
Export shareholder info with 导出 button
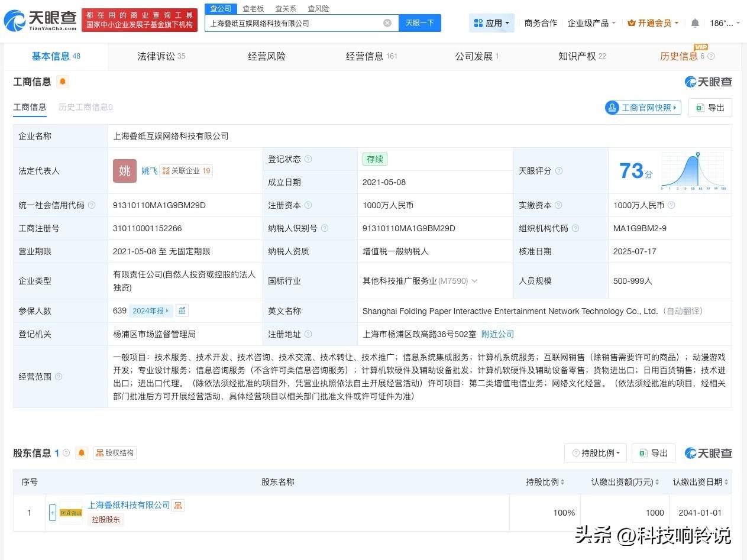pyautogui.click(x=654, y=453)
